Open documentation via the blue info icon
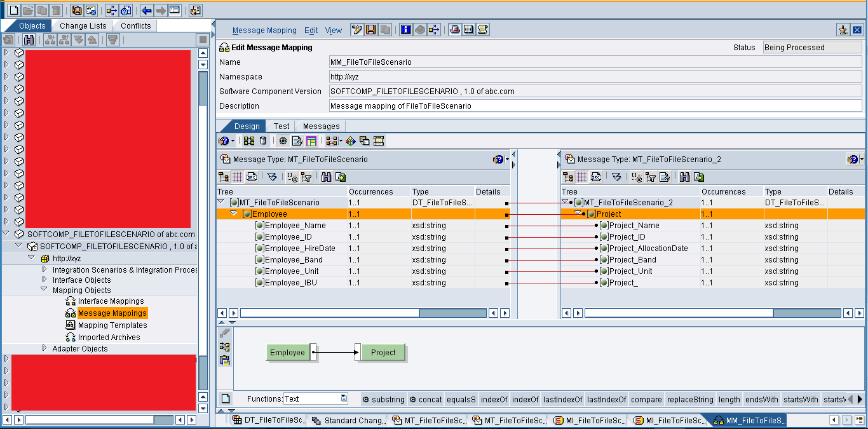 click(x=405, y=29)
